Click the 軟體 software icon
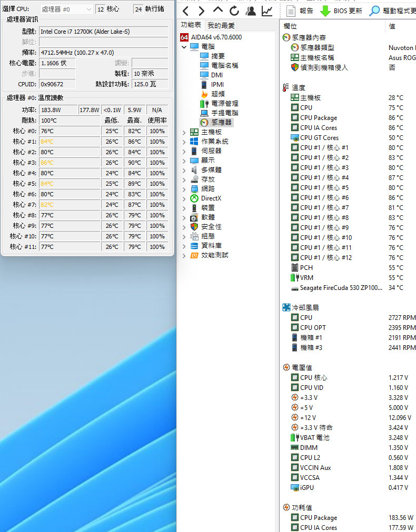 pos(194,217)
